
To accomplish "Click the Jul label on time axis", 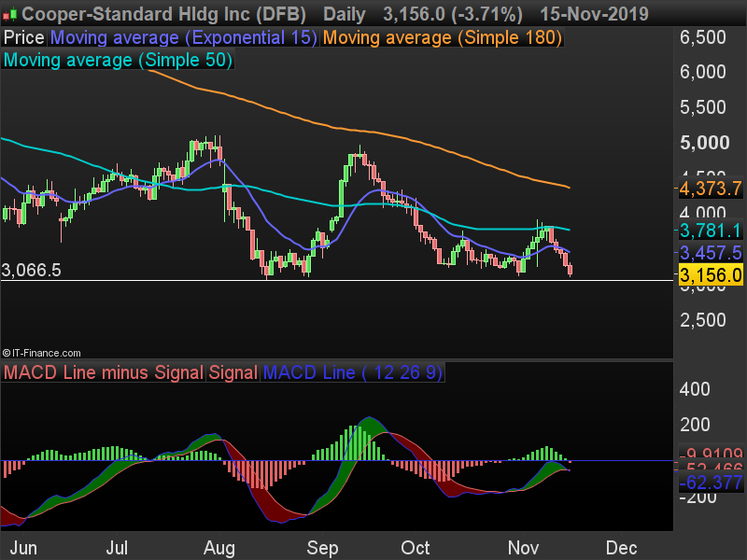I will tap(117, 548).
